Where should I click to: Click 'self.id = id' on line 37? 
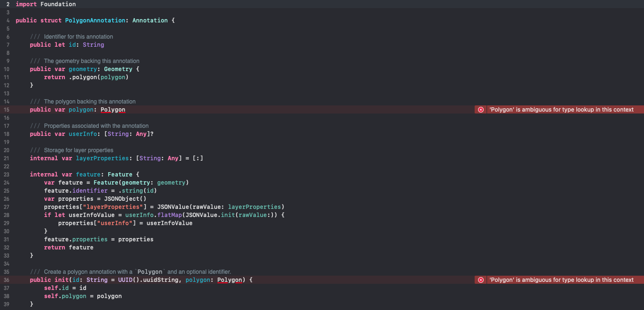[65, 288]
